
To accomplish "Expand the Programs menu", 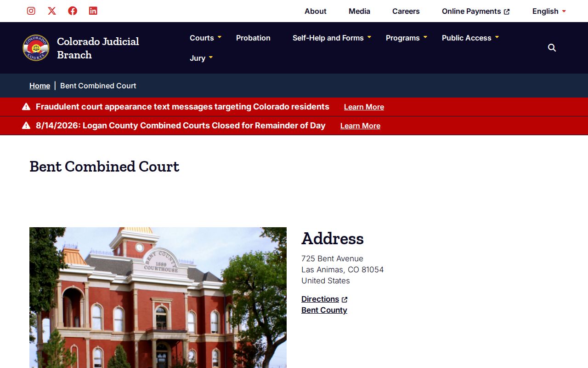I will point(407,38).
